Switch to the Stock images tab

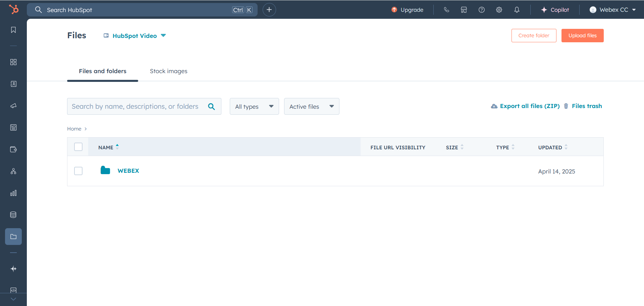tap(168, 71)
